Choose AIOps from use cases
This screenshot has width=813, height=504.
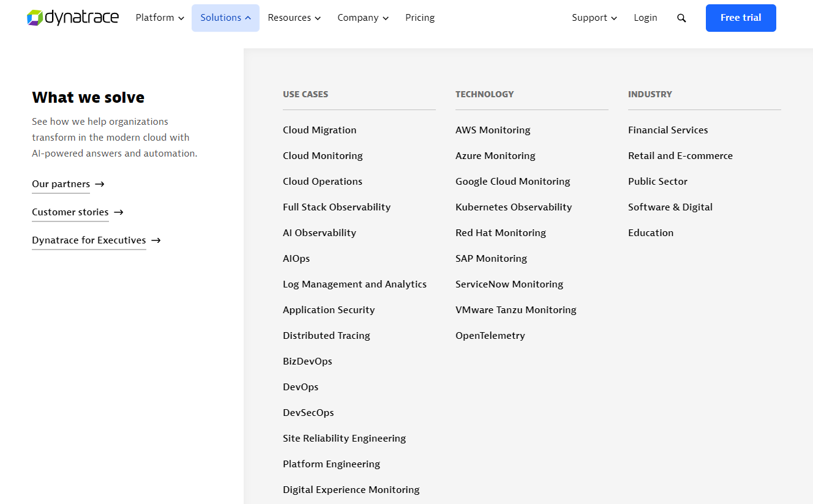pyautogui.click(x=296, y=259)
